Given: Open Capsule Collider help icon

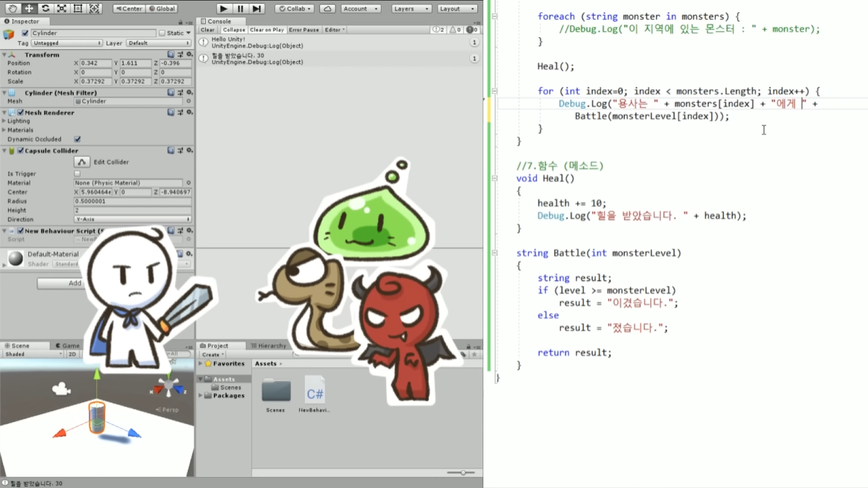Looking at the screenshot, I should coord(171,150).
